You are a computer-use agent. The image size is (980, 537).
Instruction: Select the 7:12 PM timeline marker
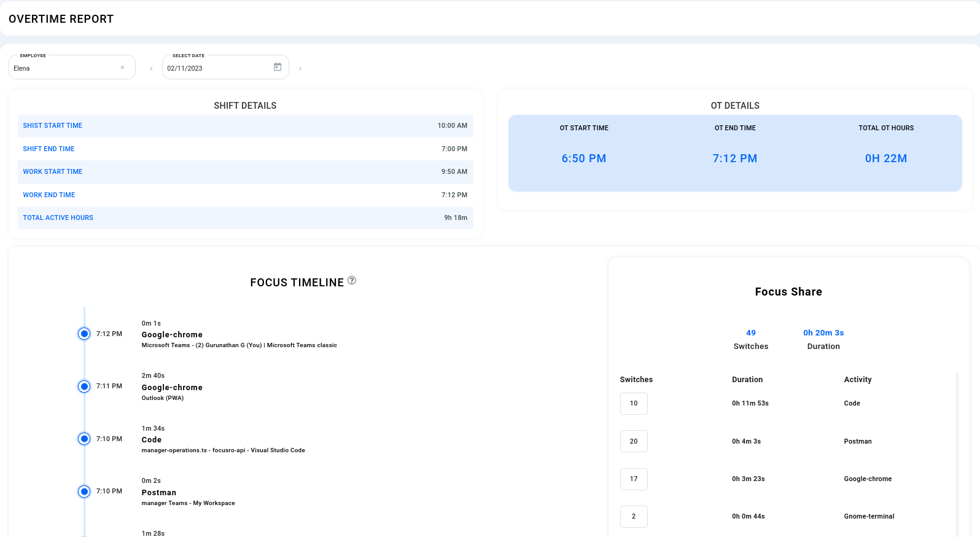(x=84, y=334)
